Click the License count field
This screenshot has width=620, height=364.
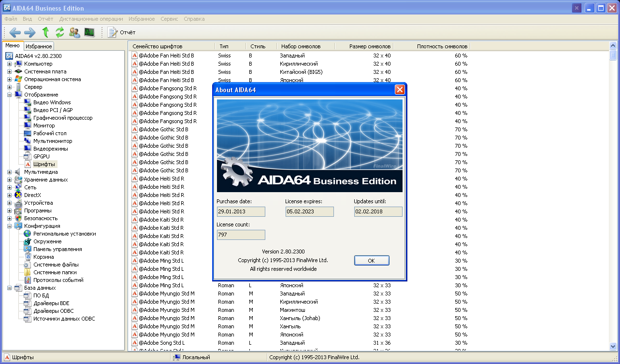[x=241, y=235]
